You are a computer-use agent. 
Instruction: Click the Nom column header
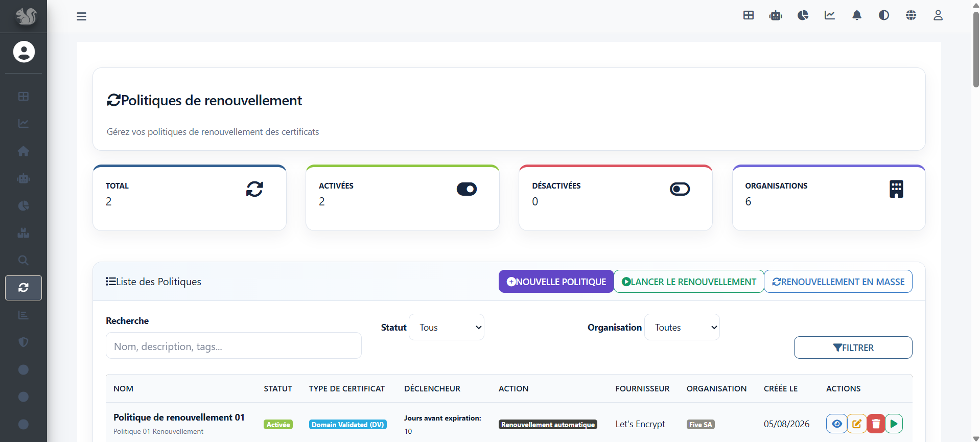point(123,389)
